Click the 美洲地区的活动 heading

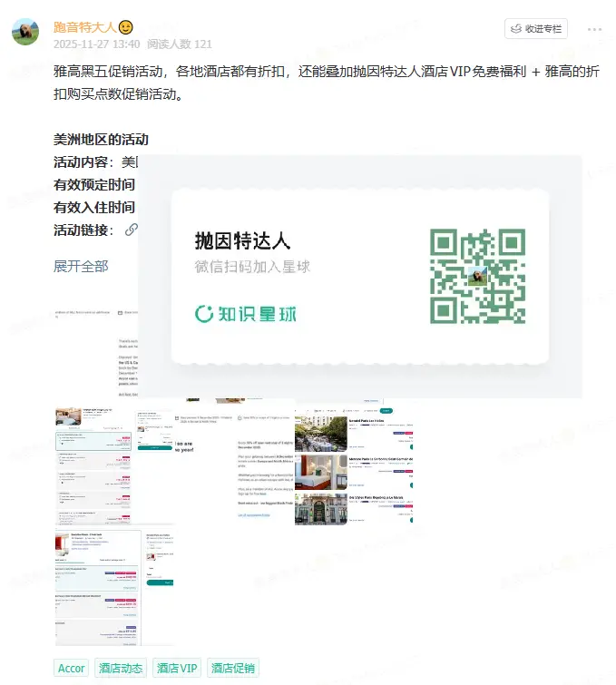(101, 140)
